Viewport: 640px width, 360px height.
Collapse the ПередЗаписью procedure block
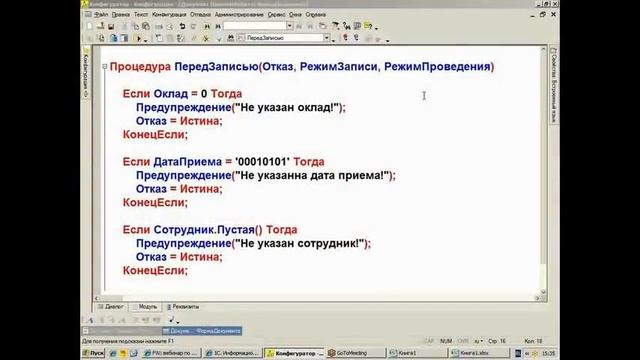(x=104, y=66)
